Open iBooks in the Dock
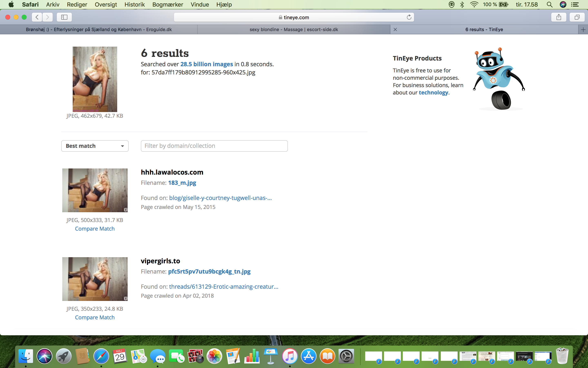 point(327,356)
